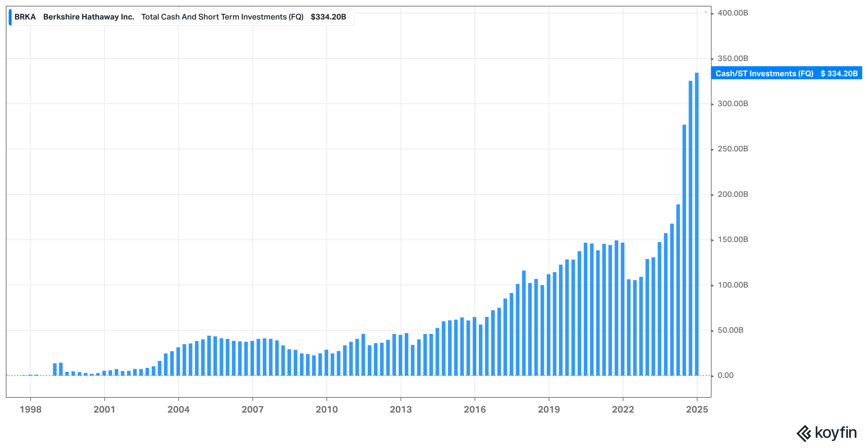Click the $334.20B value in the legend
This screenshot has width=868, height=448.
(328, 17)
